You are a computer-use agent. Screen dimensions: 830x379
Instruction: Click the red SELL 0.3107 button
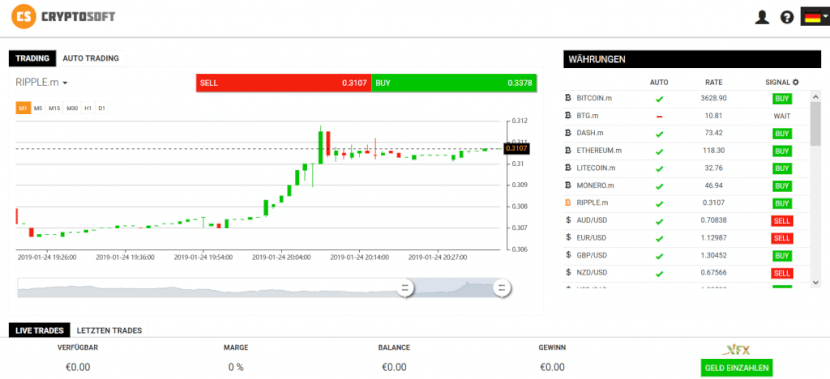coord(283,83)
